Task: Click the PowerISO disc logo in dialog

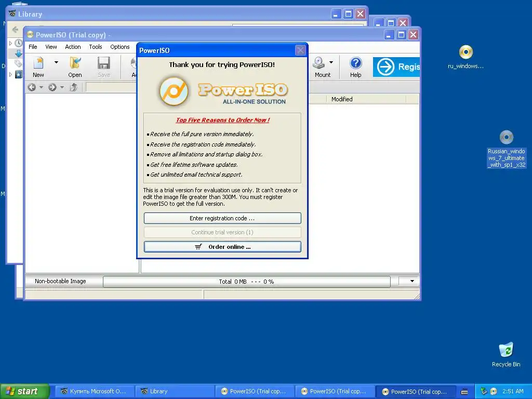Action: pos(174,91)
